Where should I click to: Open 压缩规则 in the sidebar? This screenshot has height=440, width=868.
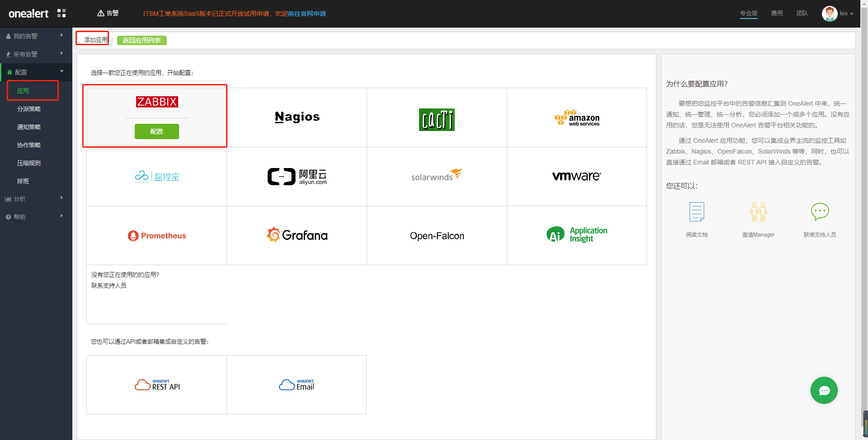[x=29, y=163]
